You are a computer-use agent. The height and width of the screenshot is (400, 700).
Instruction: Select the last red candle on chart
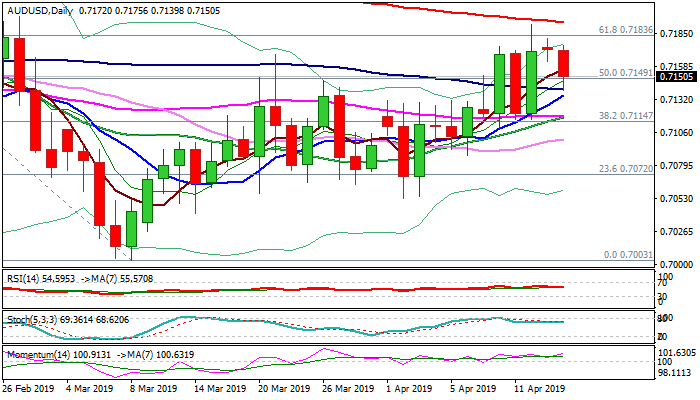(564, 63)
